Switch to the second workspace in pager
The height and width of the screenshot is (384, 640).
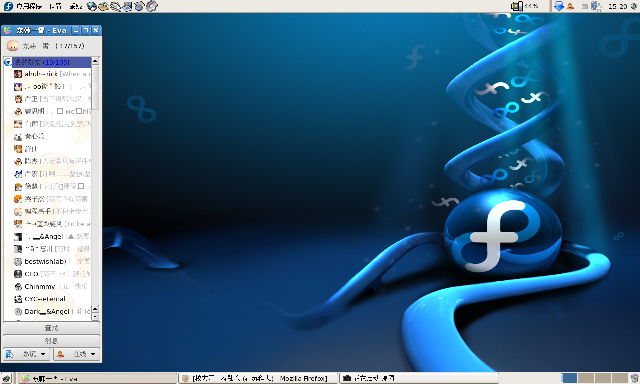(586, 378)
